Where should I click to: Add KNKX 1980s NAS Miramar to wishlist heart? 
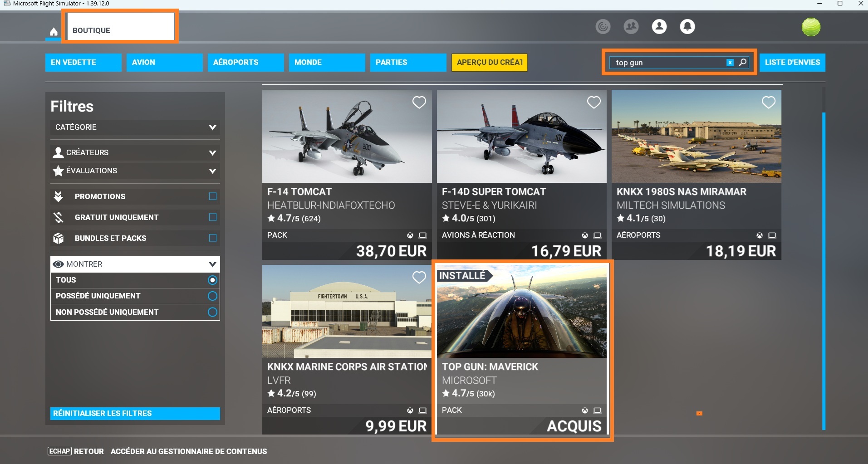tap(769, 103)
